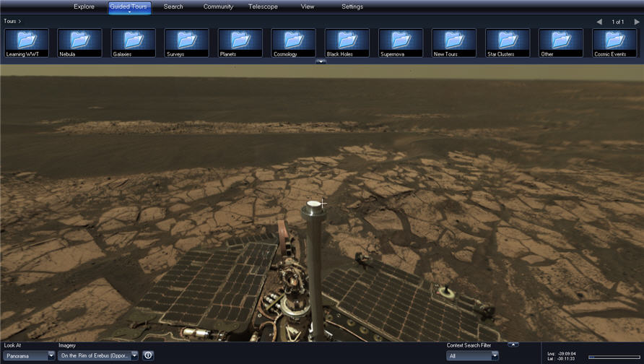Open the Imagery selection dropdown
Screen dimensions: 644x364
[x=134, y=355]
